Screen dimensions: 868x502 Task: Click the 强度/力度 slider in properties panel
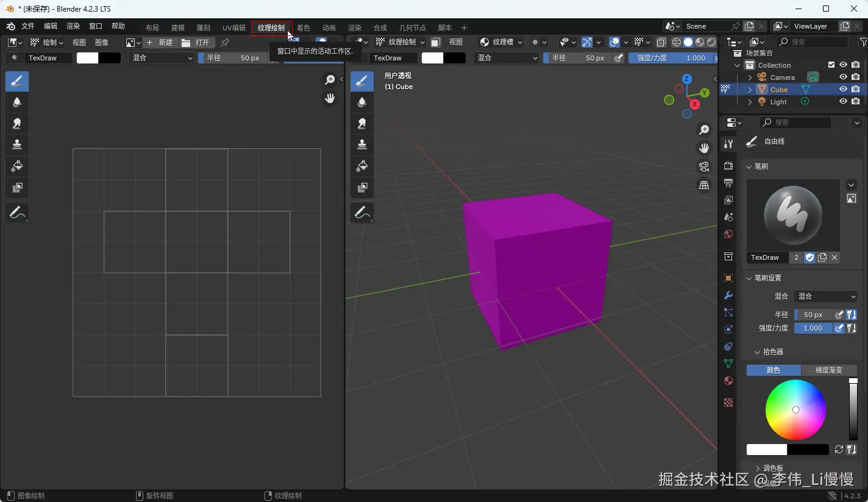pyautogui.click(x=814, y=328)
